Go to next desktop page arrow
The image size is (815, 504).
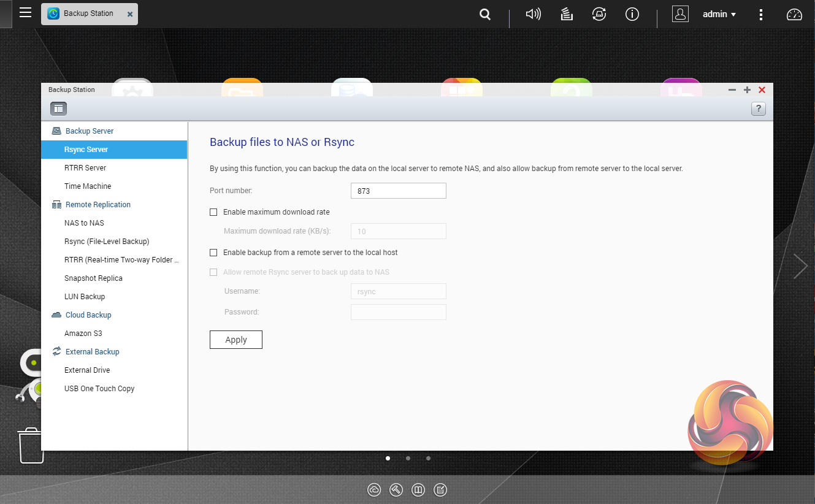800,266
